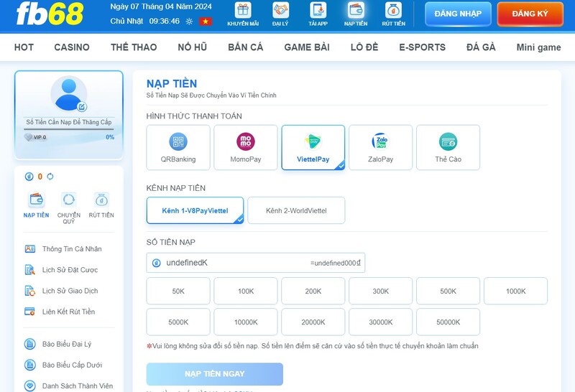Click the VIP 0 badge
Image resolution: width=575 pixels, height=392 pixels.
click(x=35, y=137)
